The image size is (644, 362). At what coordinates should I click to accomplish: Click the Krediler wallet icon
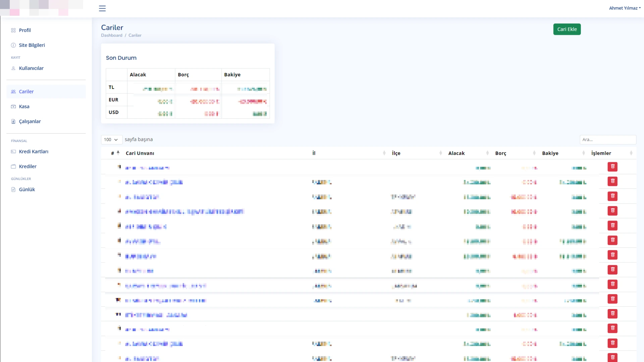13,167
